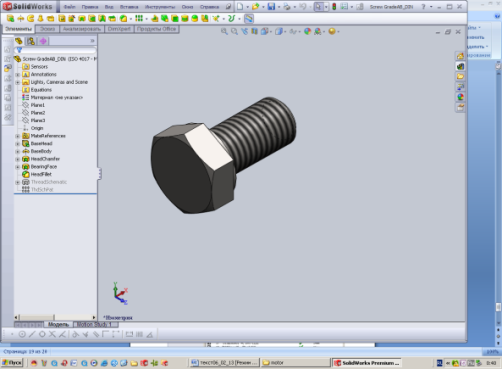Switch to the Эскиз tab

pos(47,29)
